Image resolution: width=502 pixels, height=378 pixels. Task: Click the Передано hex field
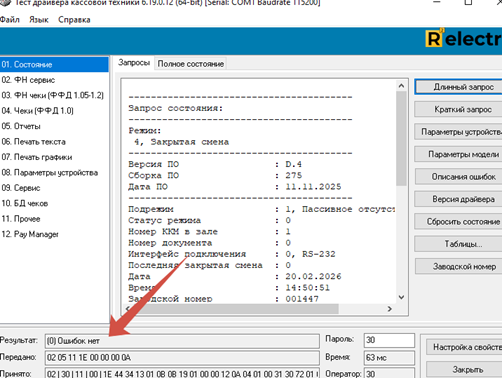pos(182,358)
